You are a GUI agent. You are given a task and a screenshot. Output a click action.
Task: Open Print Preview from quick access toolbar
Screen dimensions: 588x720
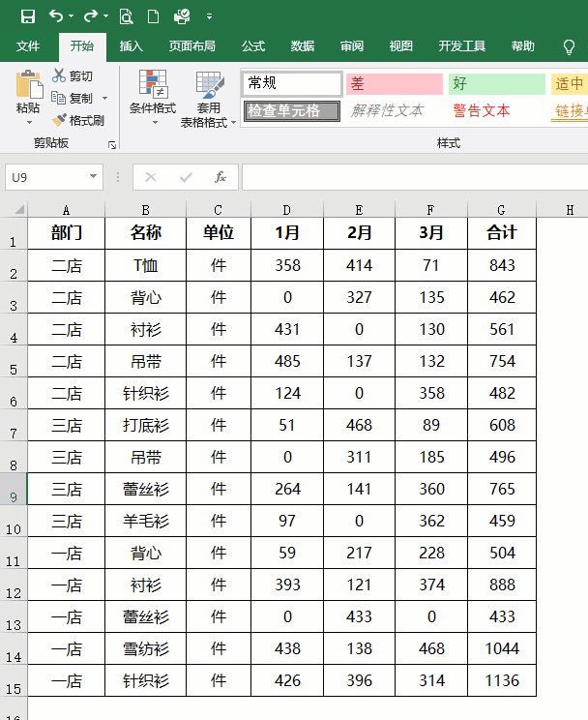point(126,16)
